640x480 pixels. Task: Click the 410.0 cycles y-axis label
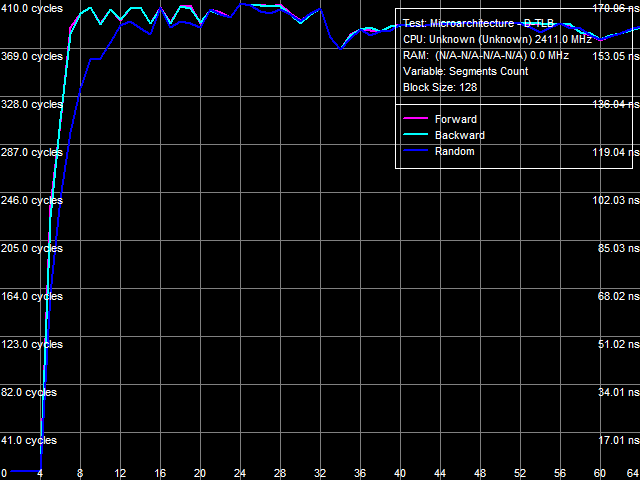[x=31, y=9]
